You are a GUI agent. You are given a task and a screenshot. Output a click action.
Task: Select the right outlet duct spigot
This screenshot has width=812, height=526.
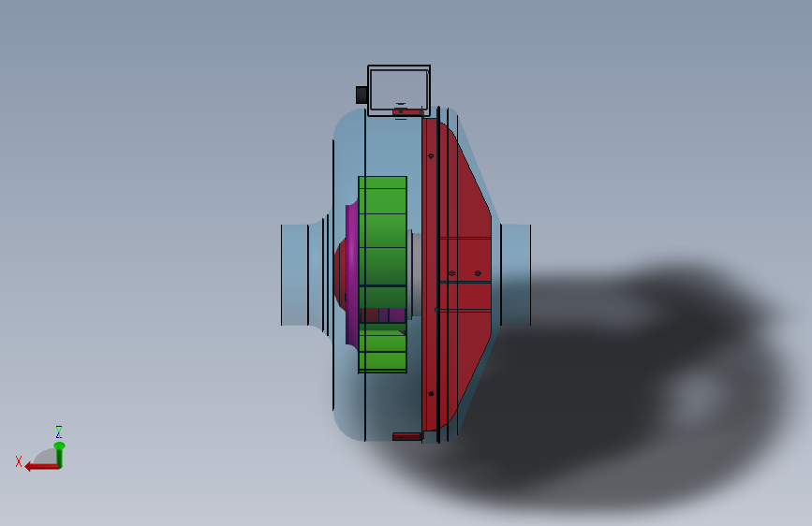point(516,275)
